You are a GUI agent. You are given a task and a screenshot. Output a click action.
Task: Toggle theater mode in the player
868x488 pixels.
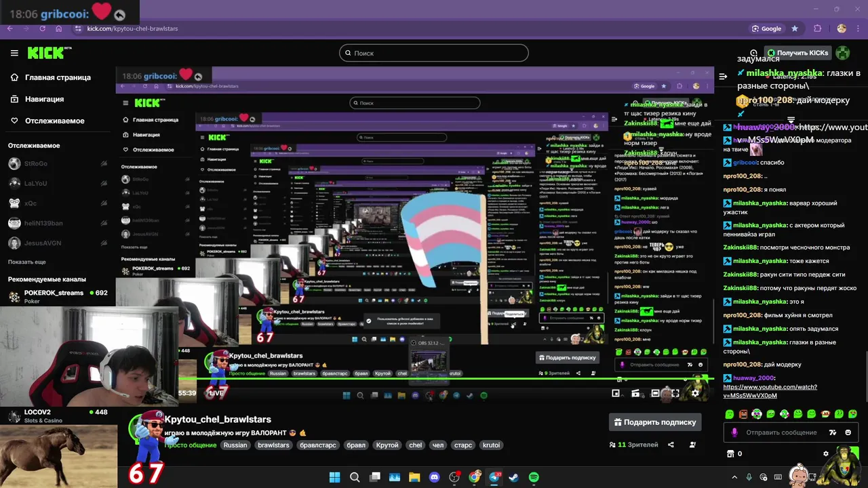655,393
